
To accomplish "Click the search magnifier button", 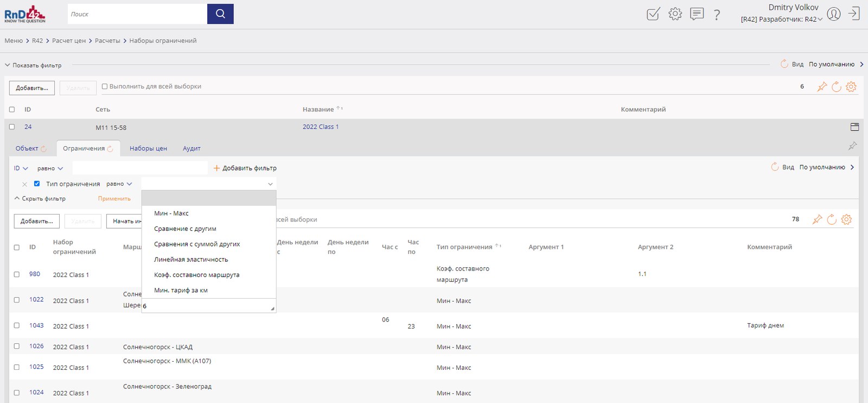I will click(220, 14).
